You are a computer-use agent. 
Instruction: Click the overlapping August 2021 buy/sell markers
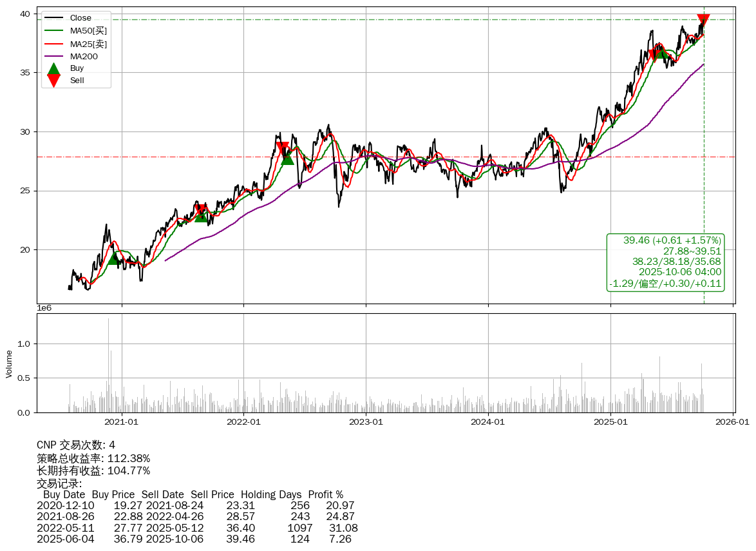202,213
